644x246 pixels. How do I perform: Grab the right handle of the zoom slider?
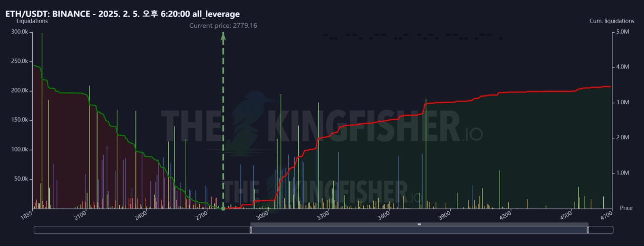(588, 230)
